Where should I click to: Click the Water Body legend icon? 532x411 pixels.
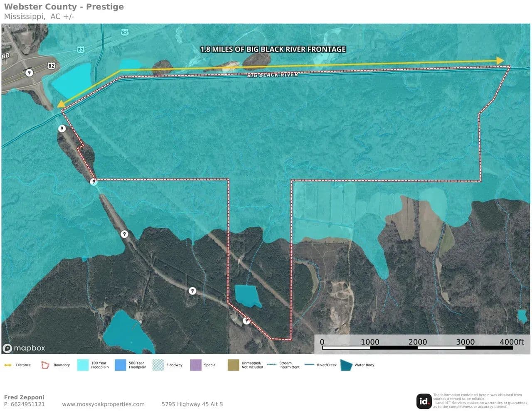click(x=346, y=365)
